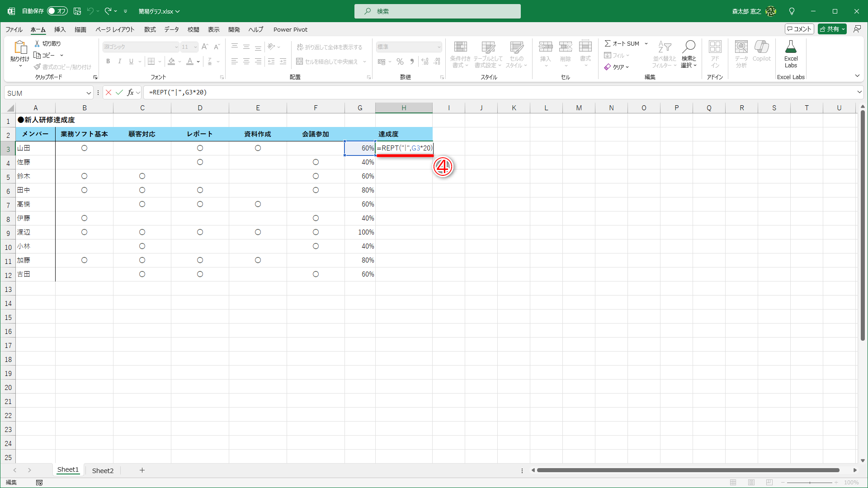
Task: Click the Save floppy disk icon
Action: 77,11
